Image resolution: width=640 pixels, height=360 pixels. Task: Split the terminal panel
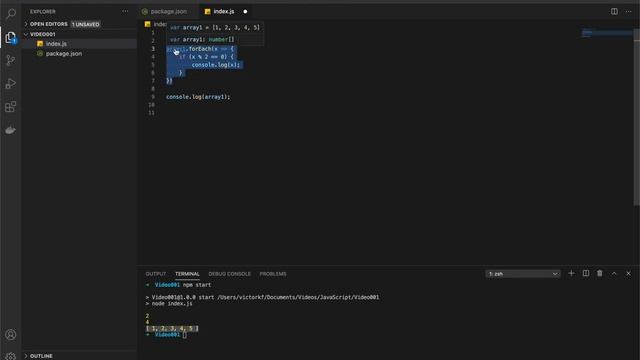coord(586,273)
